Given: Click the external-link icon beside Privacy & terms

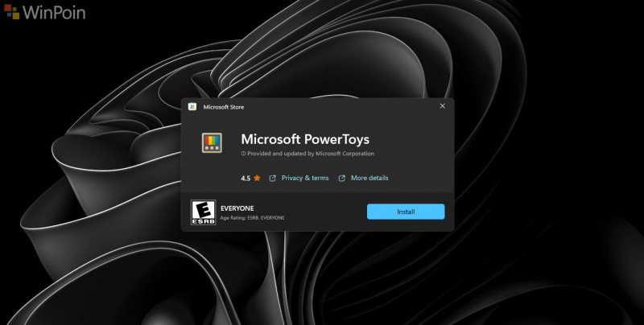Looking at the screenshot, I should (272, 178).
